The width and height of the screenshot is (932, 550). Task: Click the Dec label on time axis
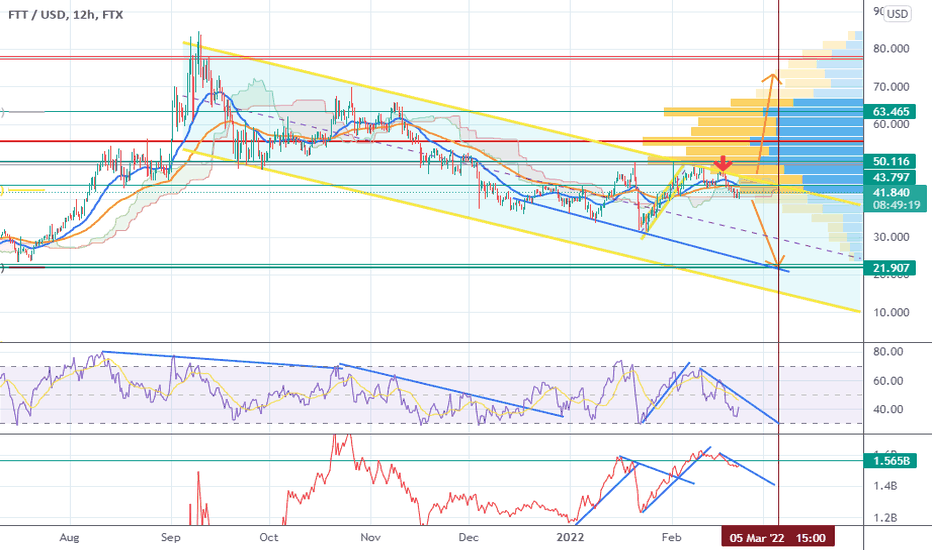pos(468,538)
